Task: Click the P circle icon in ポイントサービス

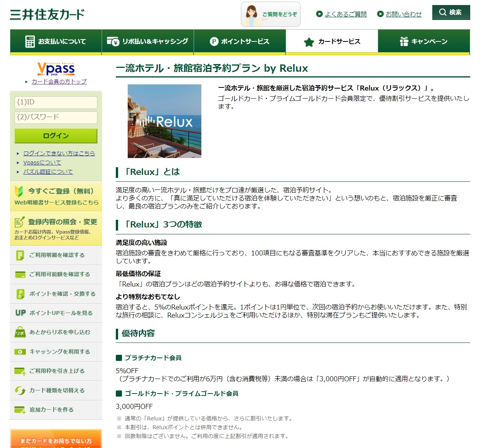Action: [214, 41]
